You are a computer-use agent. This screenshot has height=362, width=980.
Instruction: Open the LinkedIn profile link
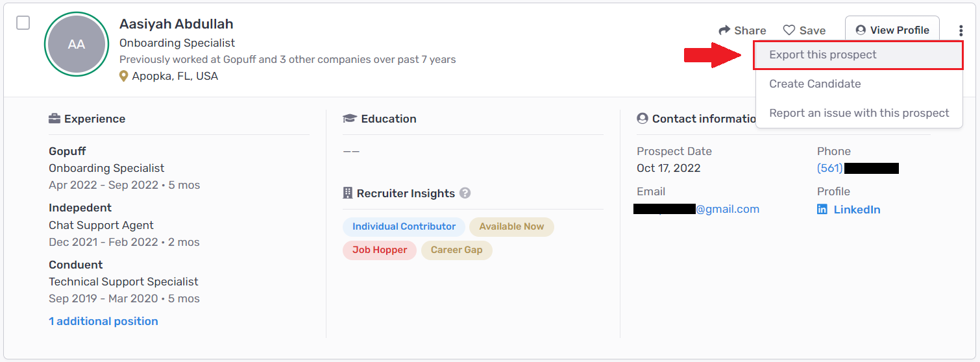(857, 210)
